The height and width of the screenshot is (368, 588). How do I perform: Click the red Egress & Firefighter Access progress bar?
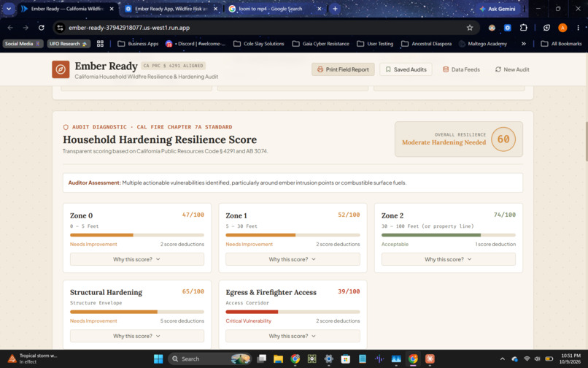tap(293, 312)
